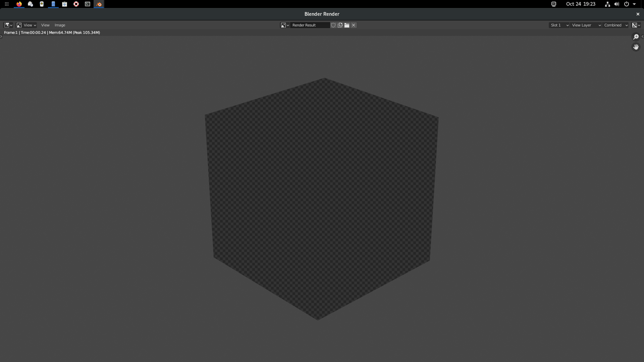
Task: Switch to Blender via top bar icon
Action: click(99, 4)
